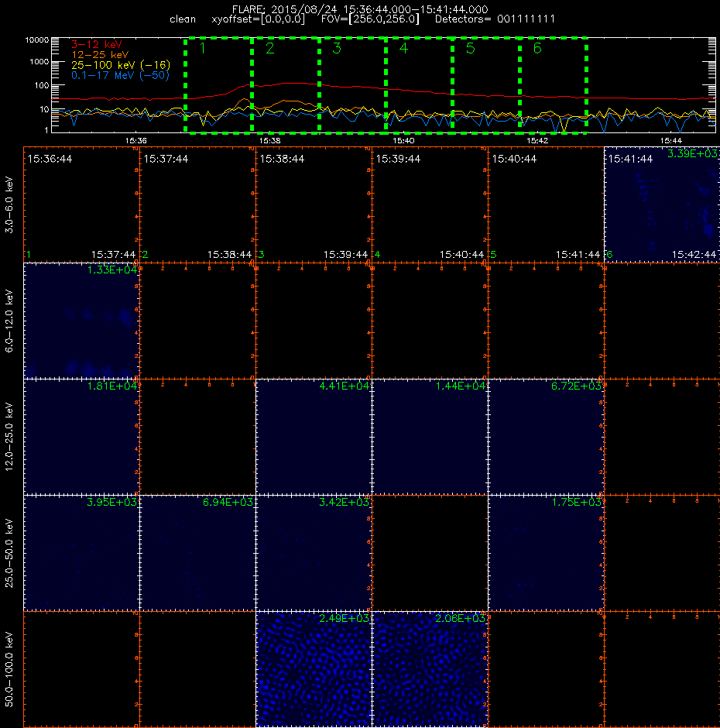This screenshot has width=720, height=728.
Task: Click the 1000 y-axis label
Action: (x=39, y=62)
